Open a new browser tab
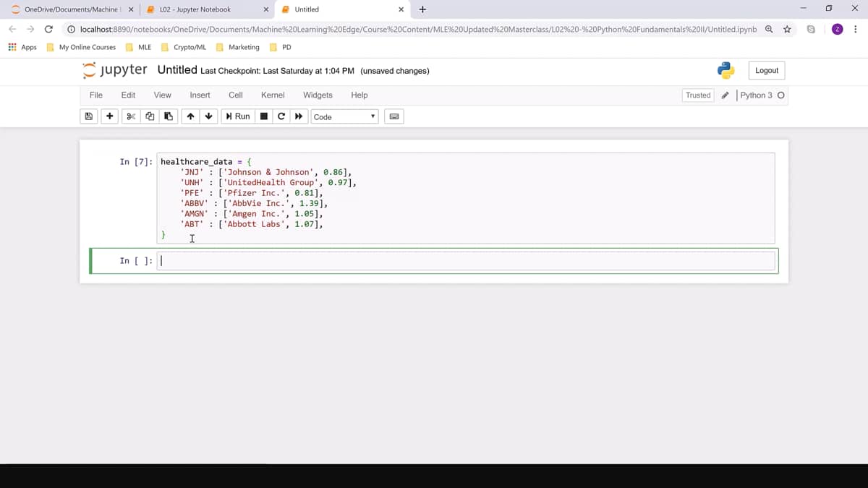 (x=422, y=9)
